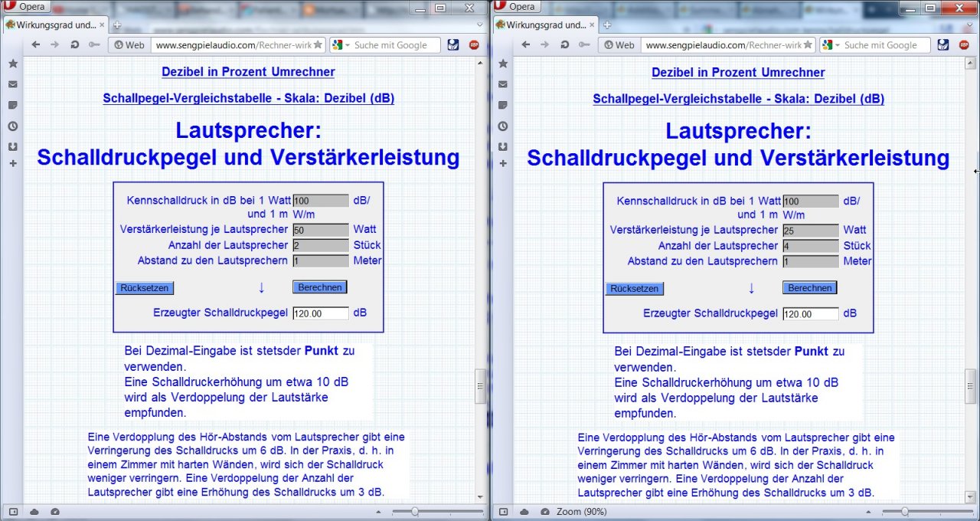Open History clock panel in right sidebar
This screenshot has height=521, width=980.
coord(502,126)
